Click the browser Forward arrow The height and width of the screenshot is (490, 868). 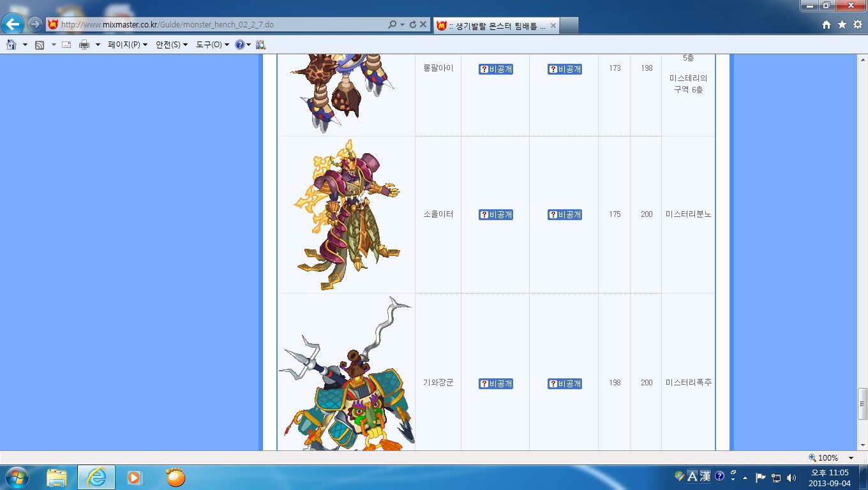[34, 25]
